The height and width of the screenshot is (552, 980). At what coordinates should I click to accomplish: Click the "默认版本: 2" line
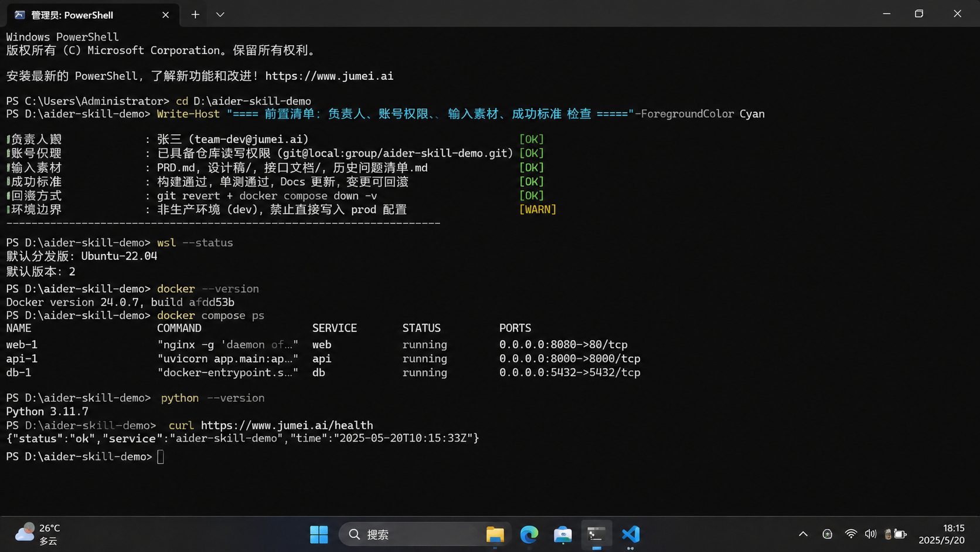(41, 272)
